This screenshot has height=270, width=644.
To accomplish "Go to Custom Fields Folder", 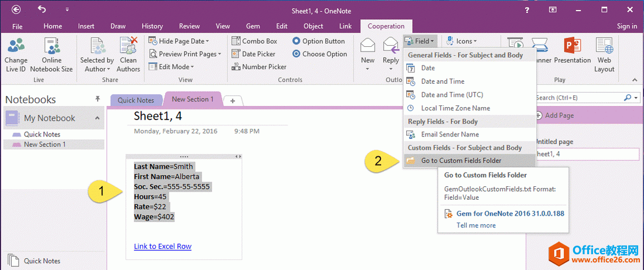I will [469, 160].
